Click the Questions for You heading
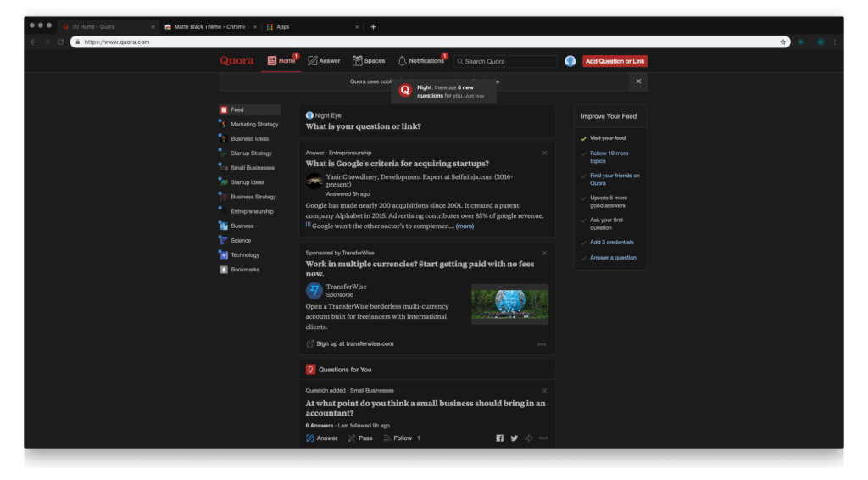Viewport: 868px width, 480px height. tap(345, 369)
